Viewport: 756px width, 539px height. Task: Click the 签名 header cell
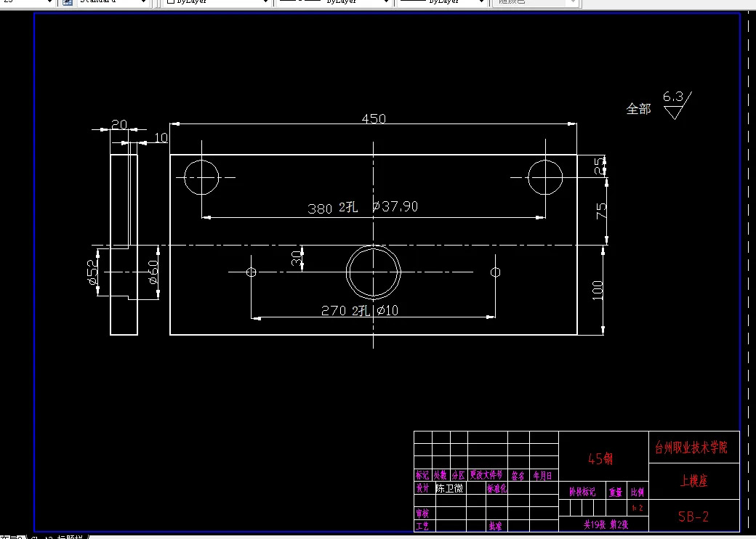coord(518,476)
